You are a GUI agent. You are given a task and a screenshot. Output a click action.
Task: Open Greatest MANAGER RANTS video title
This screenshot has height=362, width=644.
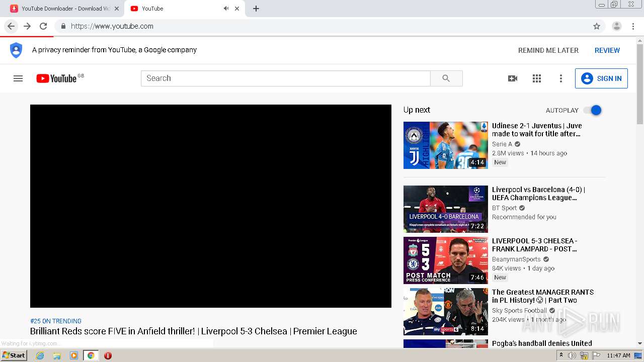543,296
